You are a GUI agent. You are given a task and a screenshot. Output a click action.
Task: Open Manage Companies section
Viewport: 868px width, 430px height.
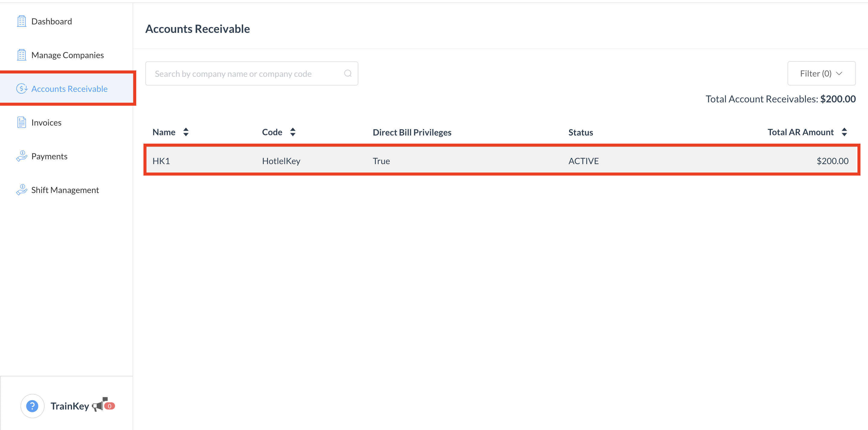pos(68,55)
